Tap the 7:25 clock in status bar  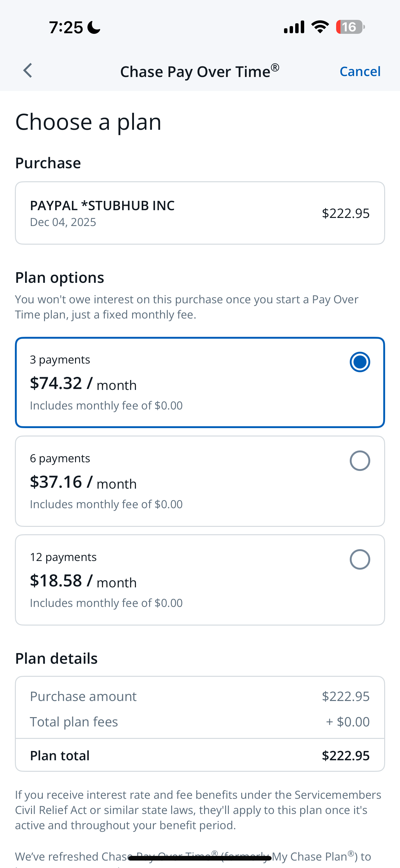click(66, 28)
